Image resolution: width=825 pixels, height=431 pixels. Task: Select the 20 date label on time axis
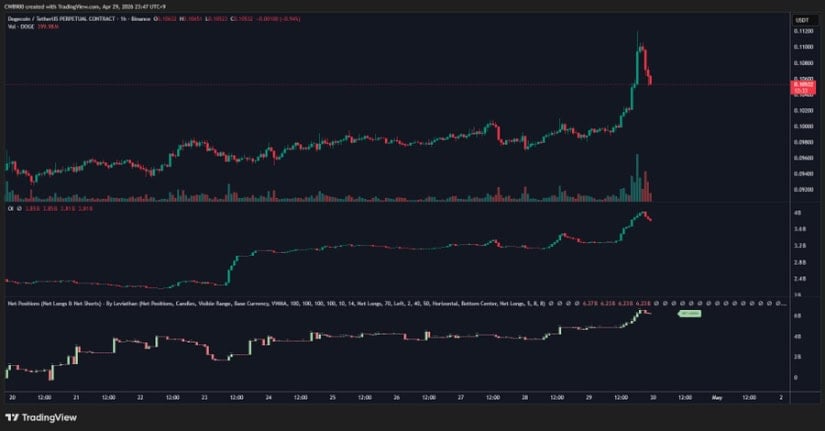[x=12, y=398]
